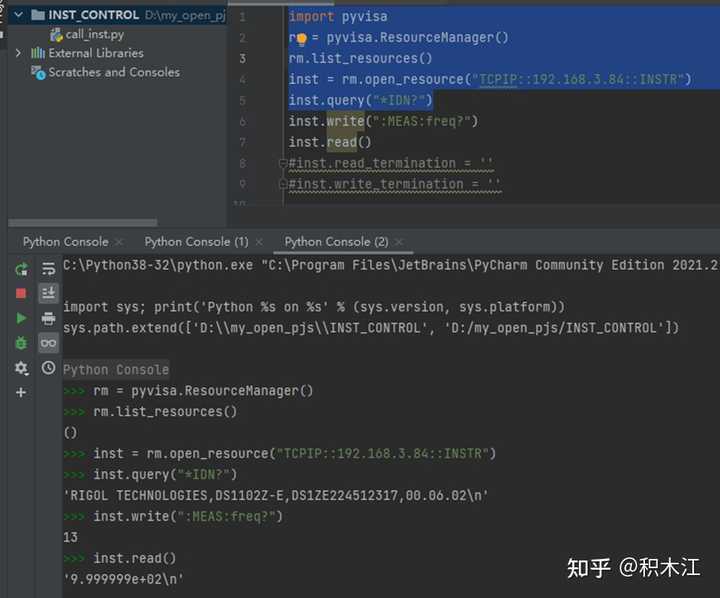Attach the debugger bug icon

coord(21,343)
